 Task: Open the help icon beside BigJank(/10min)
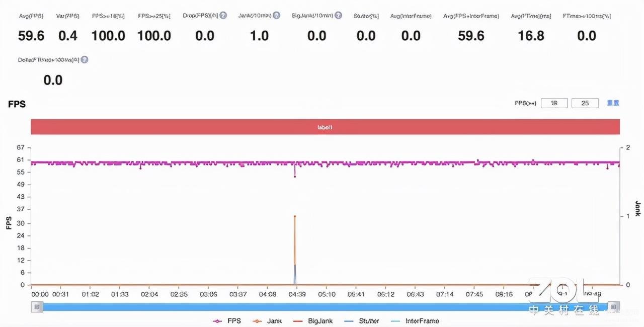337,16
